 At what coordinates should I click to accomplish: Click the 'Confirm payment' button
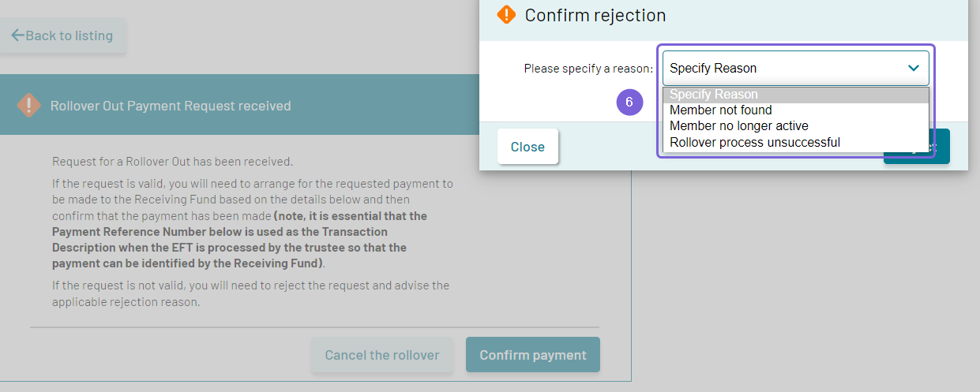point(533,355)
